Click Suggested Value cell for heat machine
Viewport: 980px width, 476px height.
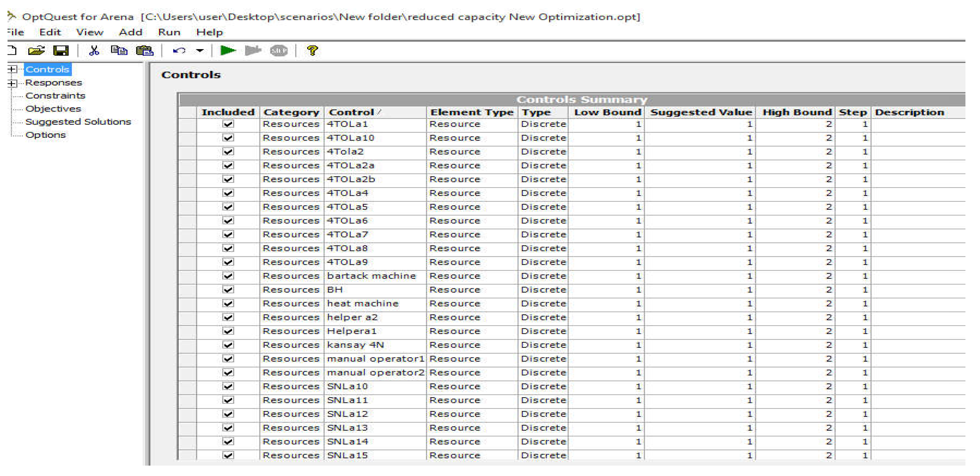point(700,304)
